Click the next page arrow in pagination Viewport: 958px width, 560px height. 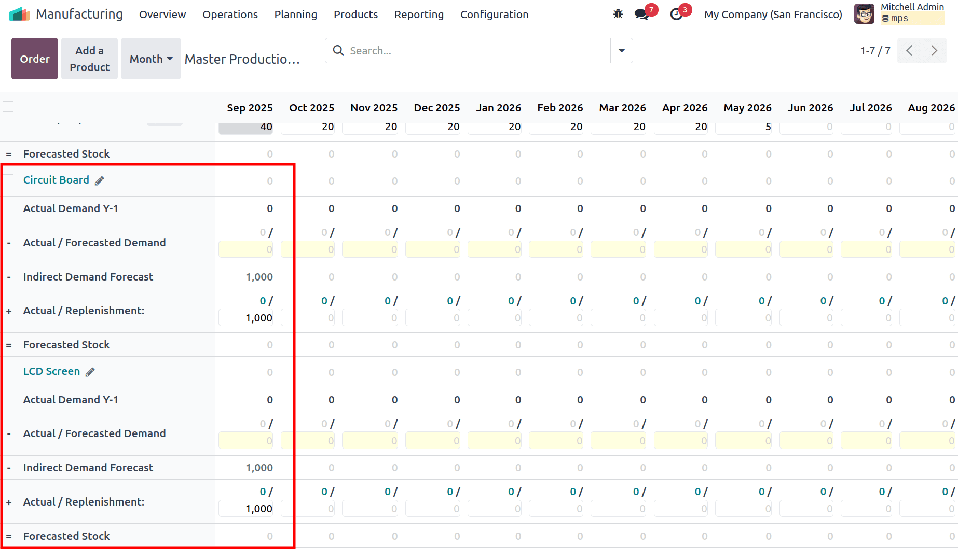[934, 50]
